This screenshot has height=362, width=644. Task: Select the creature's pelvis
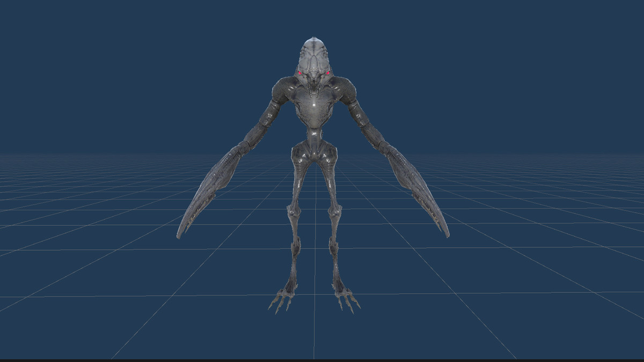coord(314,154)
